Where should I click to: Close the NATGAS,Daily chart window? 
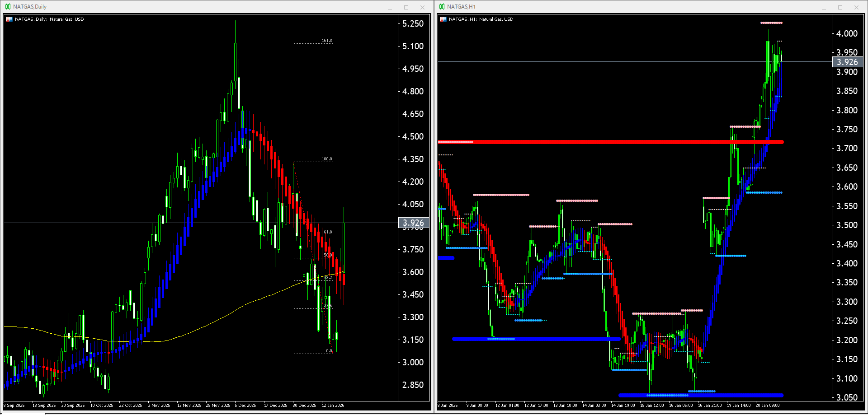[422, 7]
